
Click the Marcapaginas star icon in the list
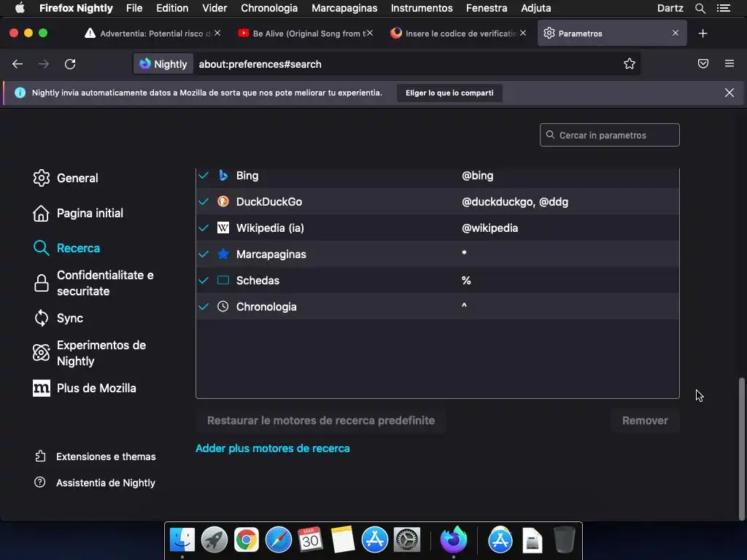pyautogui.click(x=223, y=254)
